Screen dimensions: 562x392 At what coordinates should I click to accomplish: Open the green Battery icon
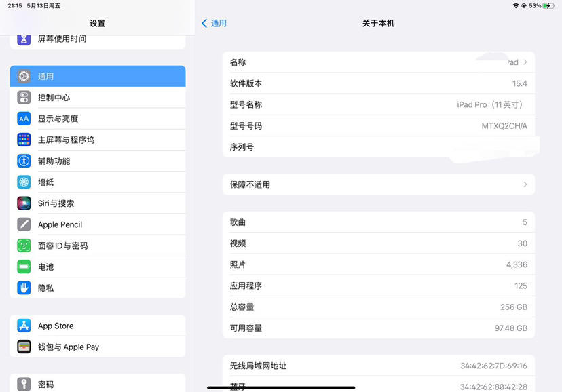click(x=24, y=267)
